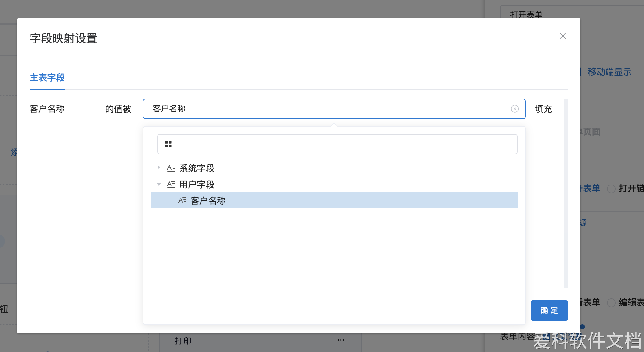This screenshot has width=644, height=352.
Task: Expand the 系统字段 tree node arrow
Action: pyautogui.click(x=159, y=167)
